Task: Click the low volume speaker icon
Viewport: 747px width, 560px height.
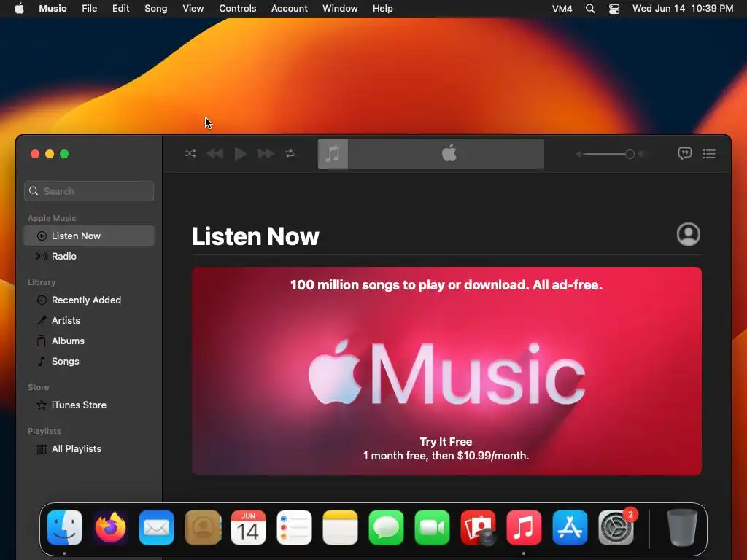Action: click(x=578, y=154)
